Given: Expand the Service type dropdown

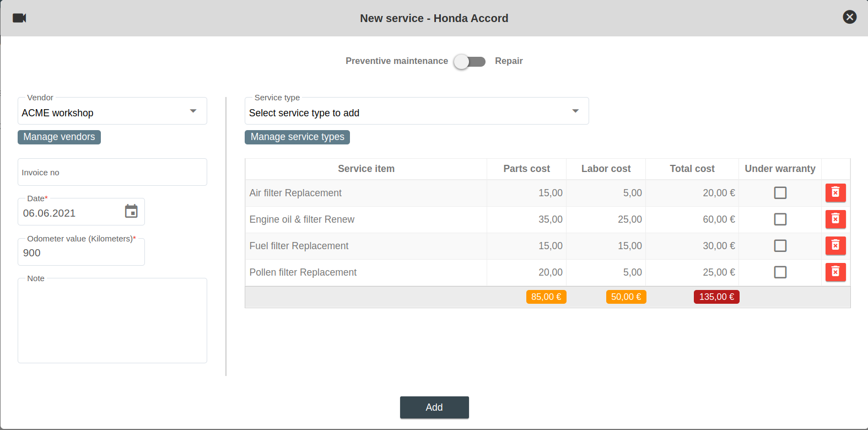Looking at the screenshot, I should [416, 112].
